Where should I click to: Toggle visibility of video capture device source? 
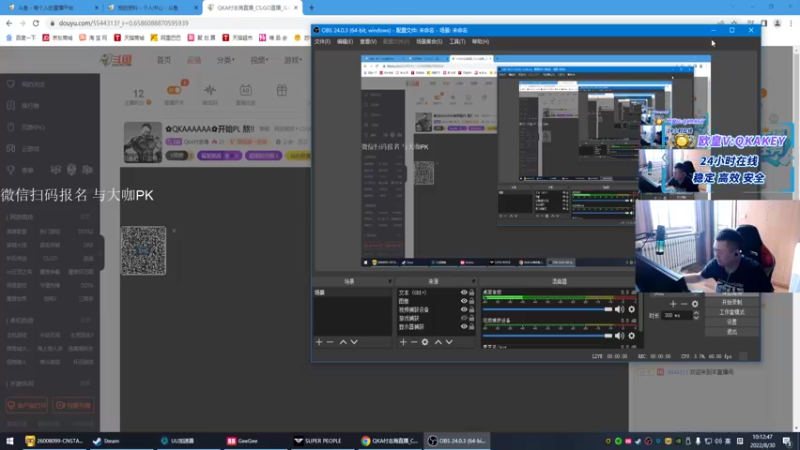[464, 310]
